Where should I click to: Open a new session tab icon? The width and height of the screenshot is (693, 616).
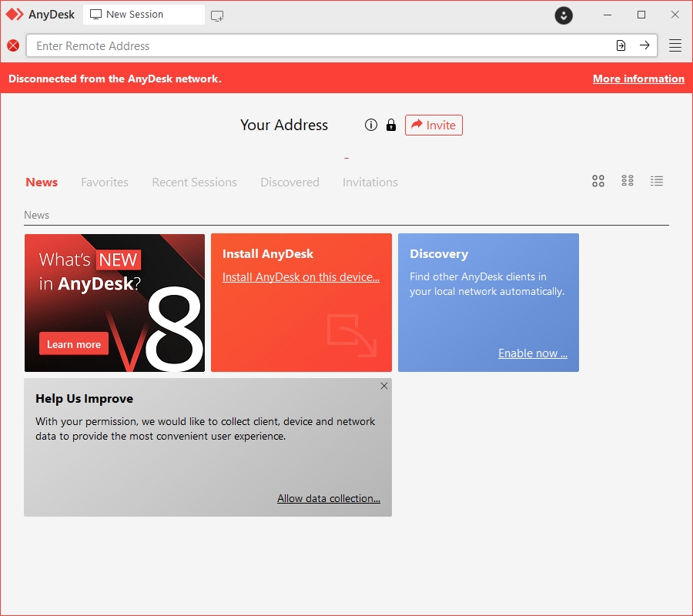coord(216,15)
